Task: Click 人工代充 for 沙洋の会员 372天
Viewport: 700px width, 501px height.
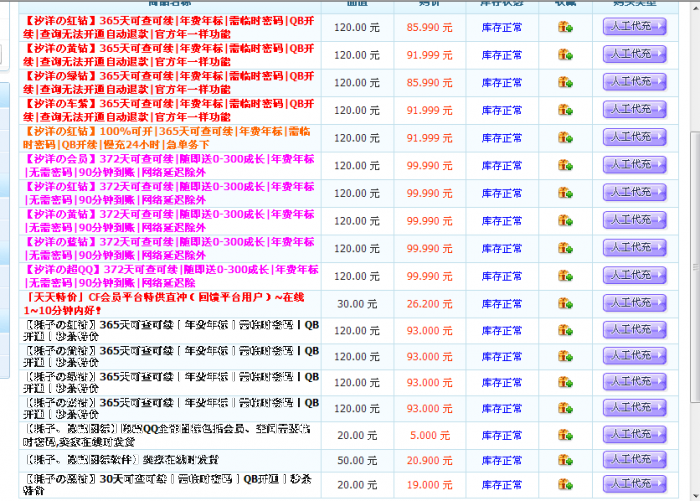Action: [x=634, y=165]
